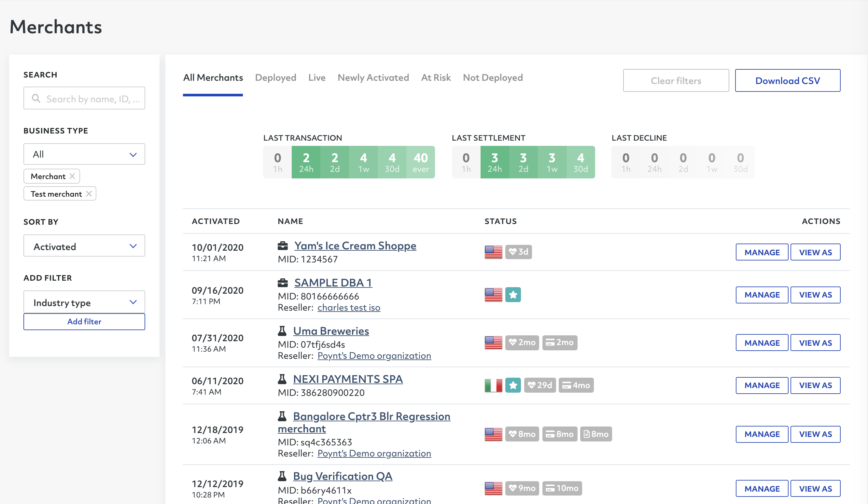868x504 pixels.
Task: Filter Last Decline by 30d
Action: [x=740, y=162]
